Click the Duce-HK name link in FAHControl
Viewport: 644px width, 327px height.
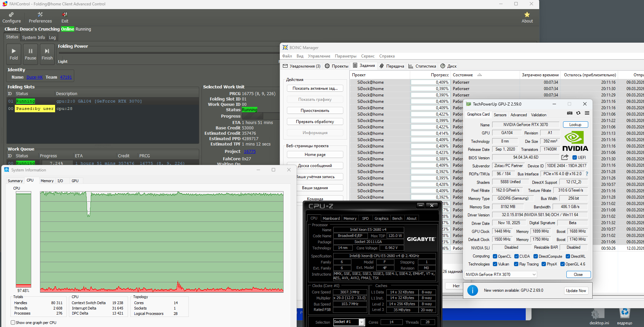coord(35,77)
